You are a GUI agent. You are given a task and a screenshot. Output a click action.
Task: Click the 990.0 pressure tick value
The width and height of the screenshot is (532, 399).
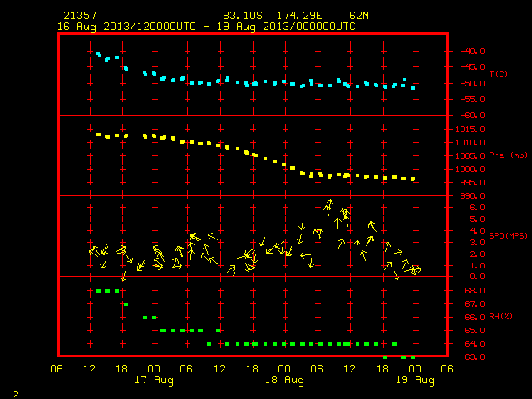click(472, 196)
